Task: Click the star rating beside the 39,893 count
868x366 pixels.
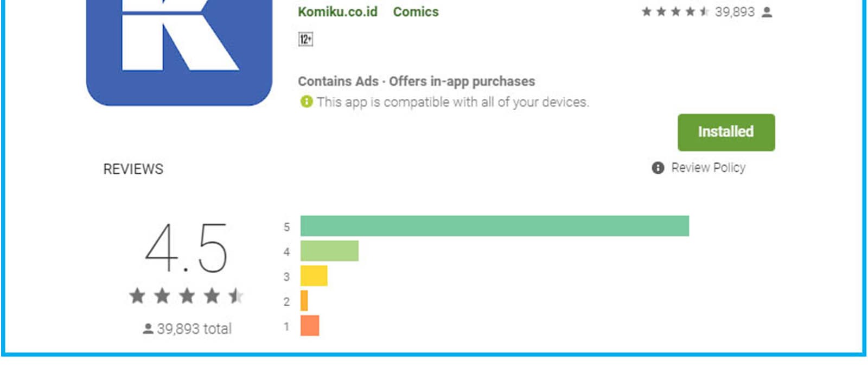Action: (675, 12)
